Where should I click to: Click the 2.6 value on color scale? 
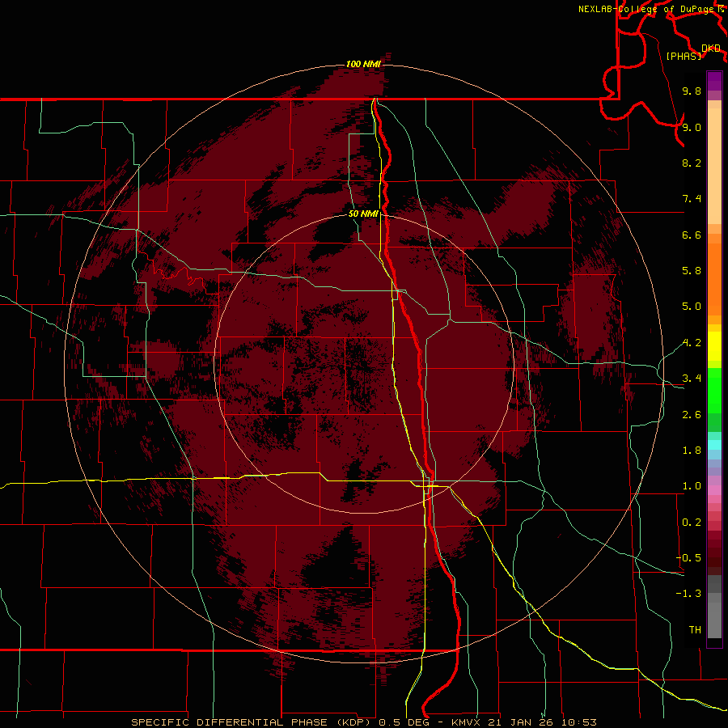click(692, 415)
